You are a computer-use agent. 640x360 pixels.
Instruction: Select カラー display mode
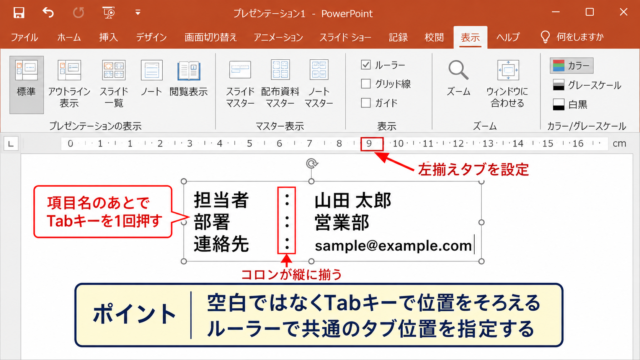coord(571,66)
